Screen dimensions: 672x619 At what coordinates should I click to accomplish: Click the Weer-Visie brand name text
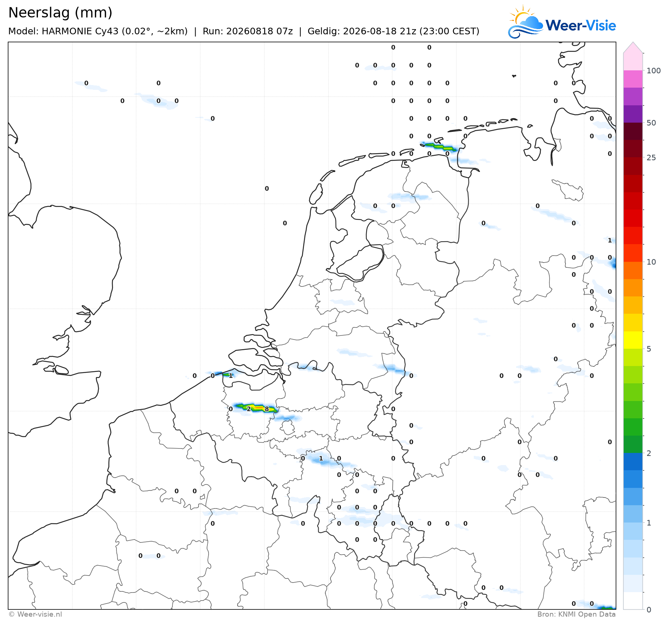click(x=581, y=25)
